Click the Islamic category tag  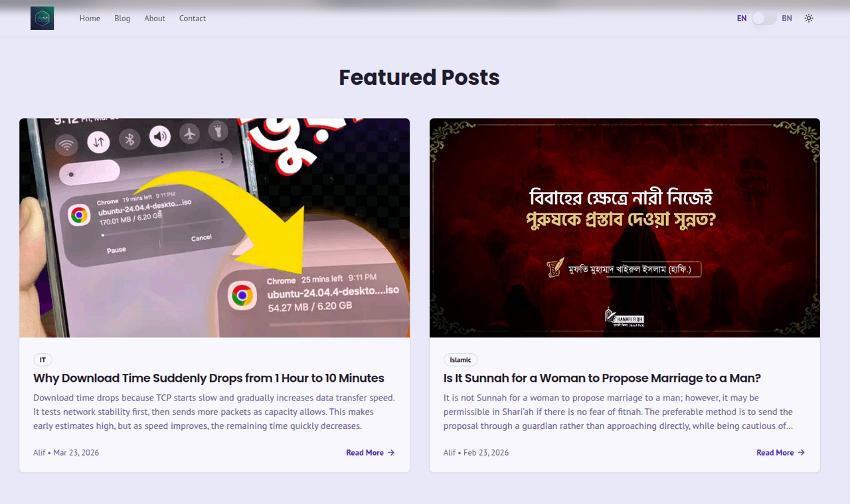tap(460, 360)
